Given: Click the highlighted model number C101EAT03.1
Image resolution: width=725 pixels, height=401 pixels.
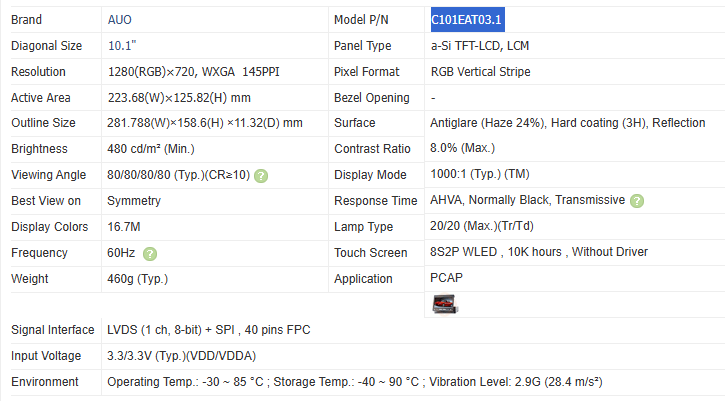Looking at the screenshot, I should pos(467,20).
